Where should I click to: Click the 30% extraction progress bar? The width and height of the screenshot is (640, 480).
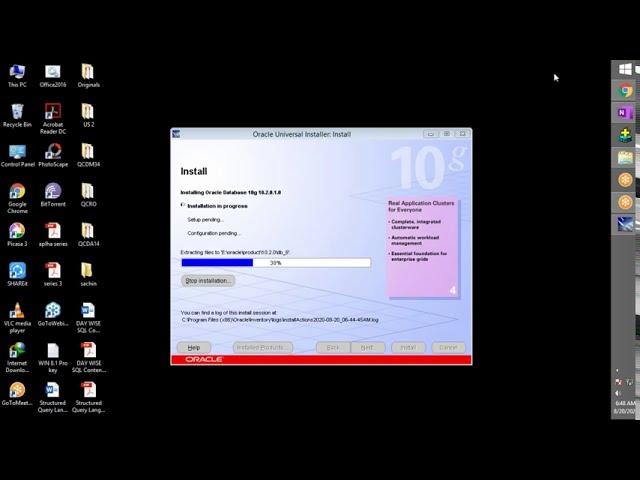coord(276,262)
